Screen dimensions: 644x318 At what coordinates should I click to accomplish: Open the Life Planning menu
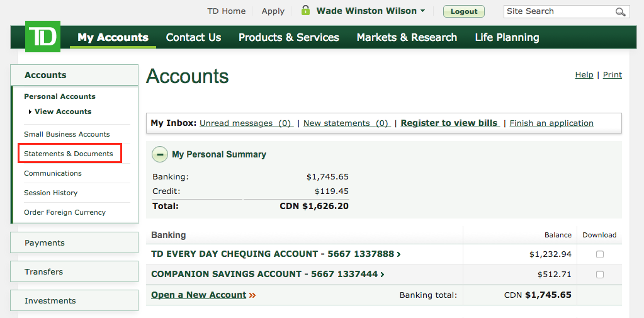tap(507, 37)
